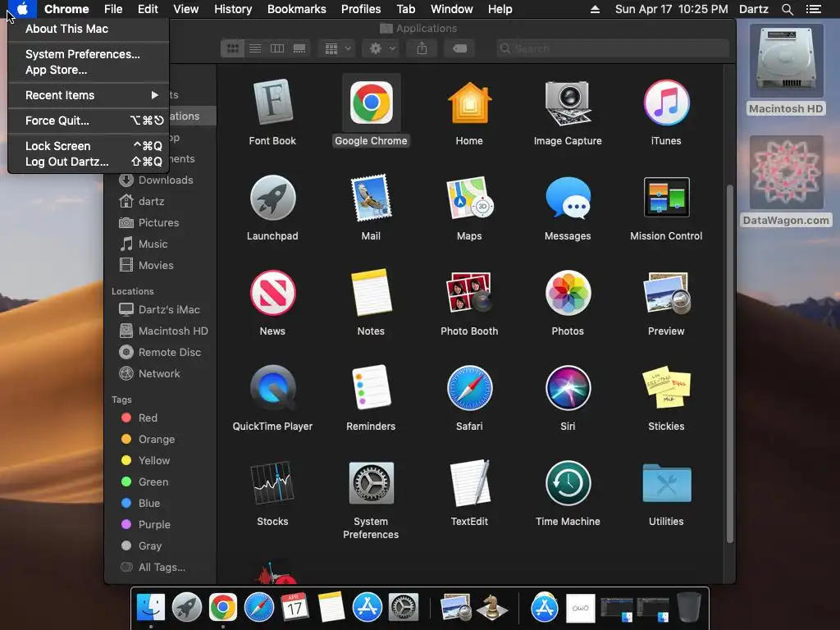Image resolution: width=840 pixels, height=630 pixels.
Task: Choose App Store... from Apple menu
Action: (89, 71)
